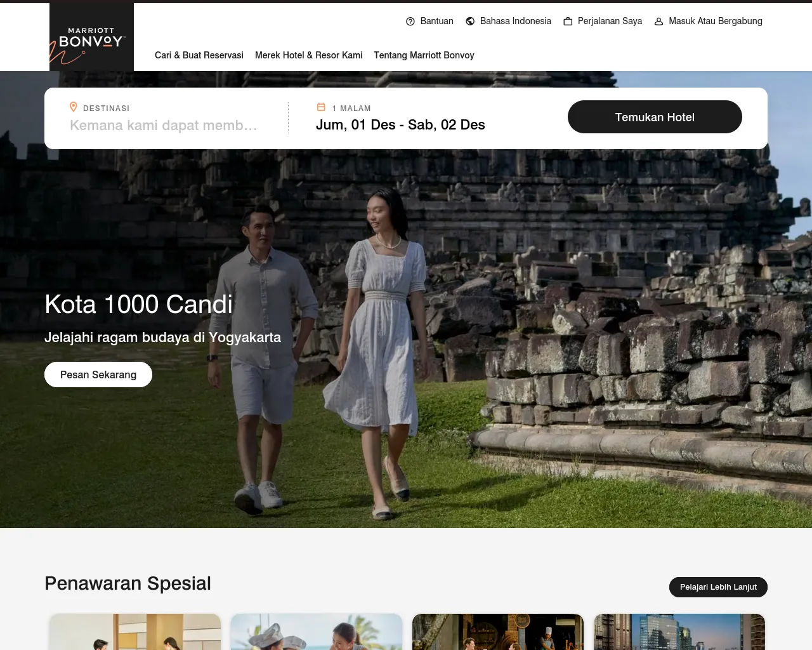Click the Marriott Bonvoy logo
812x650 pixels.
pyautogui.click(x=91, y=37)
